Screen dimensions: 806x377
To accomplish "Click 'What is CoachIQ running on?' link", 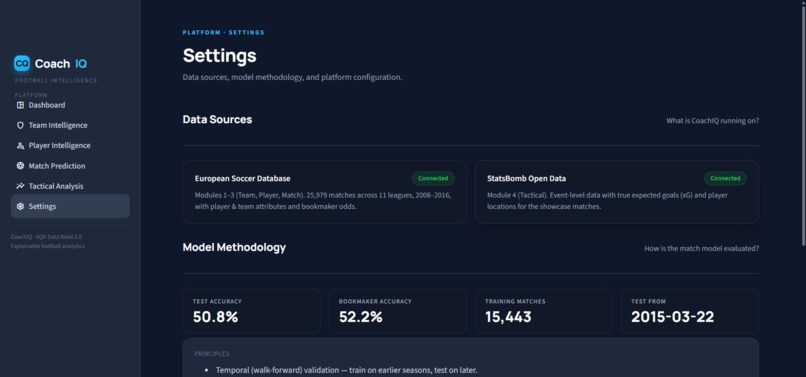I will 712,121.
